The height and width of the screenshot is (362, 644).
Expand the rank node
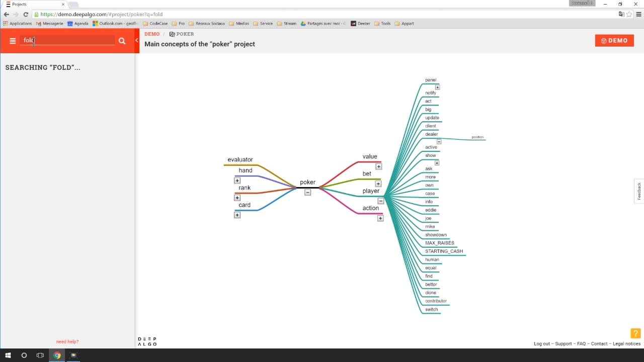[237, 198]
